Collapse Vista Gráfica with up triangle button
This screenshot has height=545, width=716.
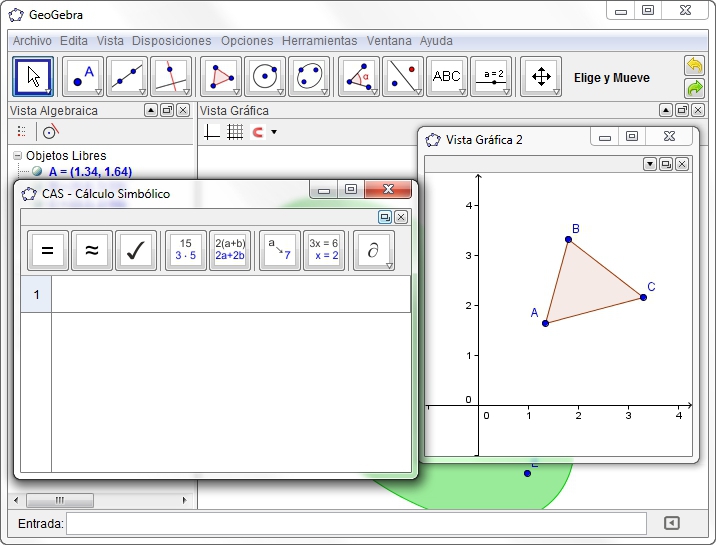pos(666,110)
